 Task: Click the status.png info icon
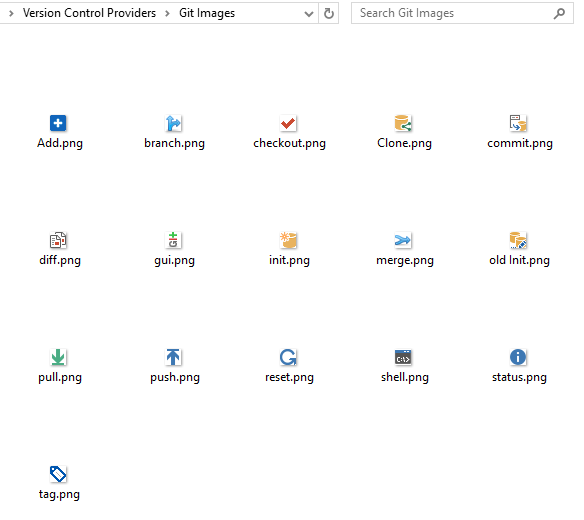518,357
